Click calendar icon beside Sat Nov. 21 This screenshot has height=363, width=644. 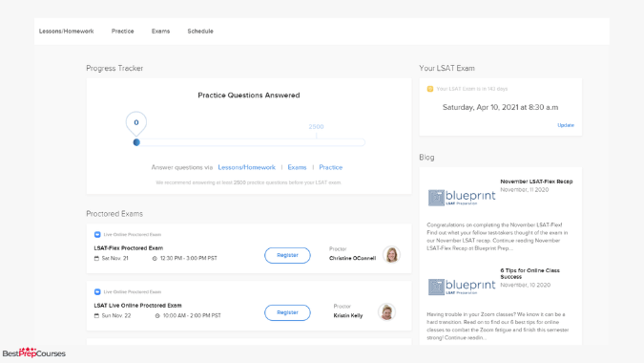pos(96,258)
